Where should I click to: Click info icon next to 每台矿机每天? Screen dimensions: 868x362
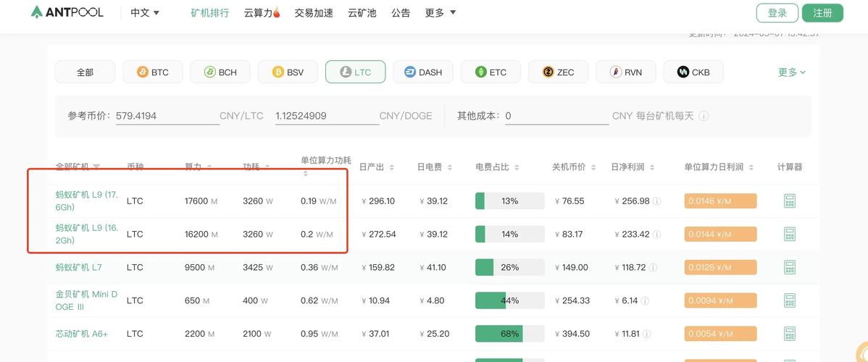click(x=704, y=117)
